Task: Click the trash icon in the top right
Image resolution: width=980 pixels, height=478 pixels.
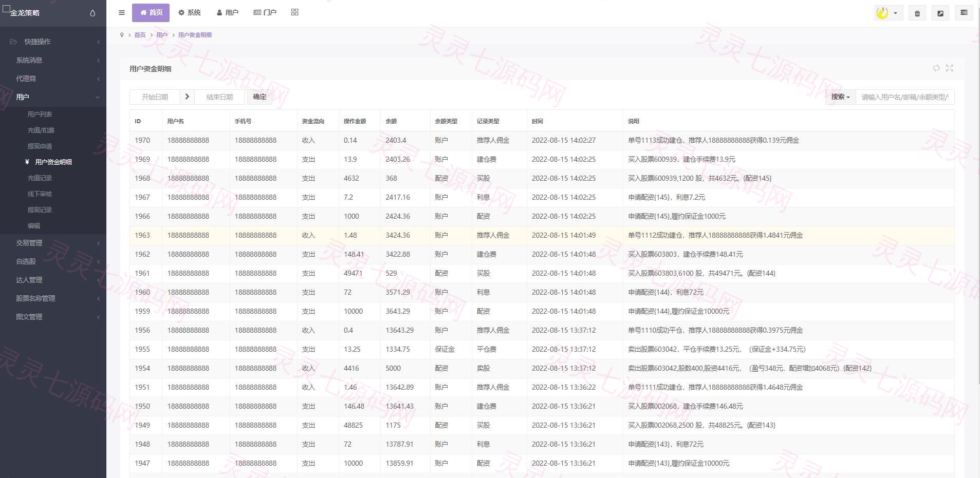Action: (917, 13)
